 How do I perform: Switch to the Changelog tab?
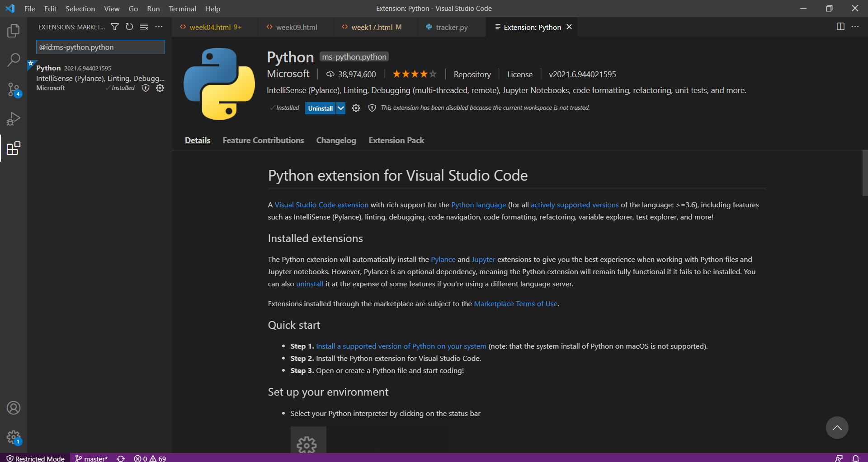[x=336, y=140]
